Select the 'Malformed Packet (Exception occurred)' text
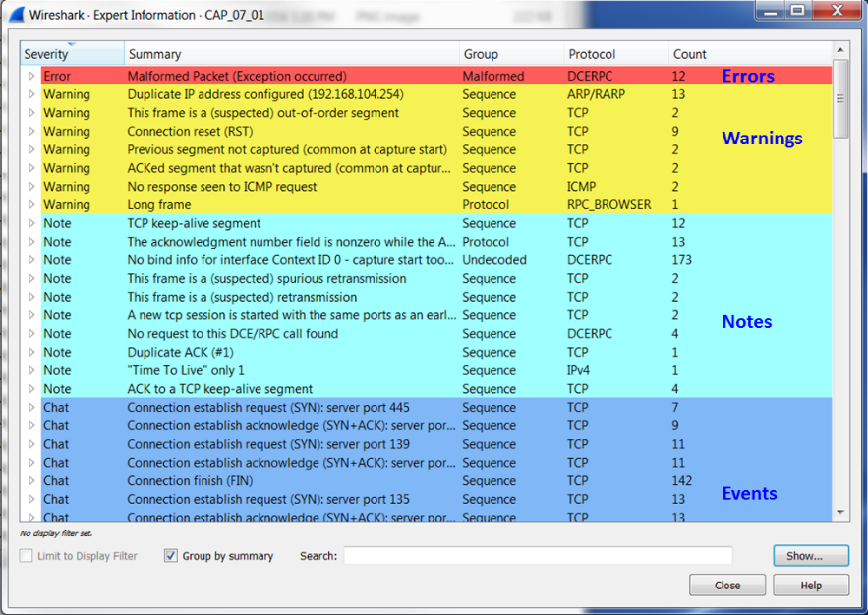868x615 pixels. point(237,77)
